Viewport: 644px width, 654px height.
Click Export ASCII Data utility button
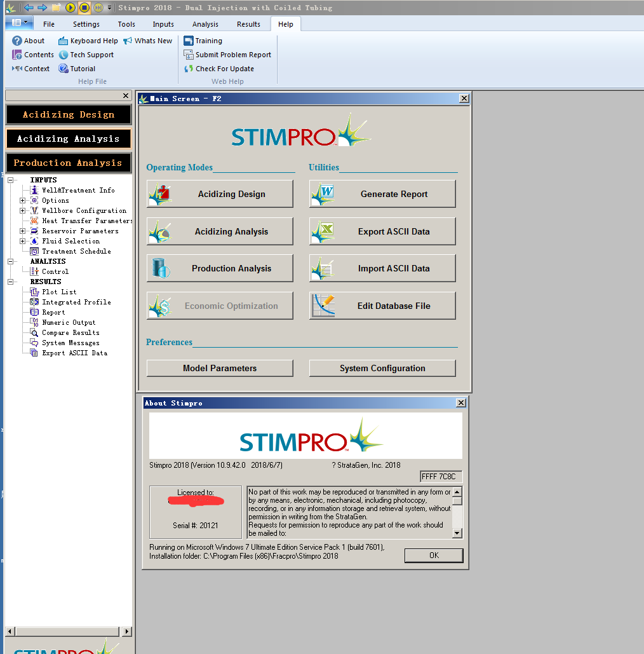pyautogui.click(x=382, y=231)
